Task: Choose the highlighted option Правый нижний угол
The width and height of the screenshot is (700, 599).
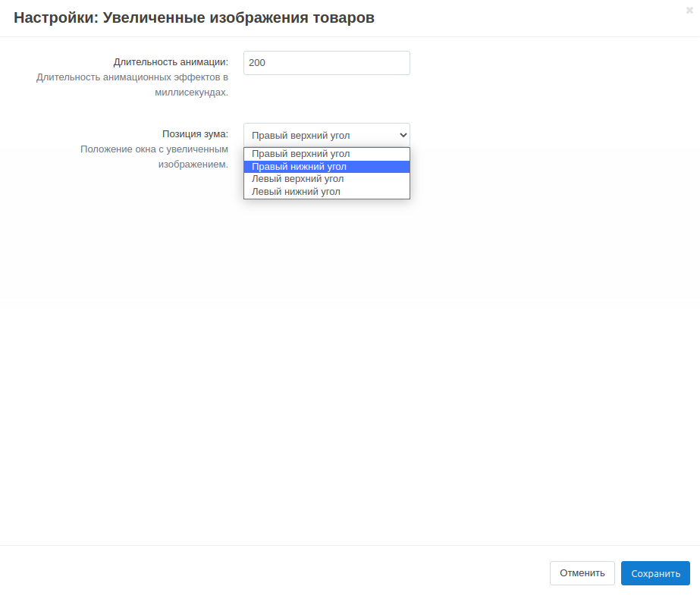Action: 299,167
